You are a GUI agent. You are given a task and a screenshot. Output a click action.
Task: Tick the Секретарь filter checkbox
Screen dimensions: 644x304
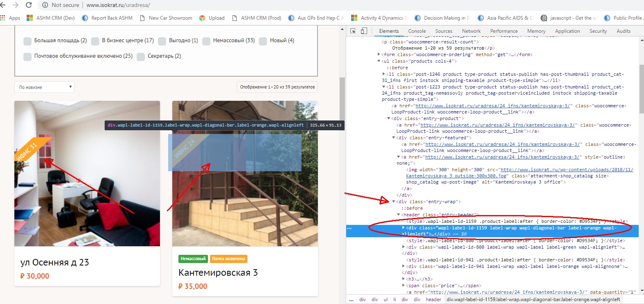point(141,57)
